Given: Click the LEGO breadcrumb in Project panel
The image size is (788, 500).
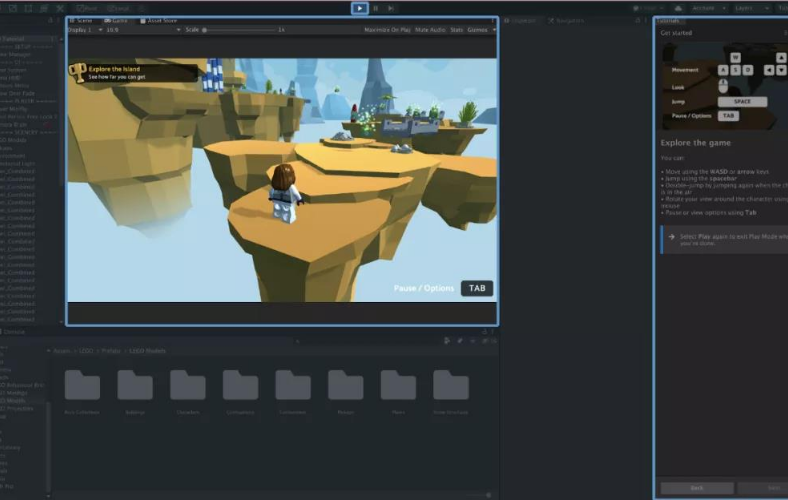Looking at the screenshot, I should pos(86,351).
